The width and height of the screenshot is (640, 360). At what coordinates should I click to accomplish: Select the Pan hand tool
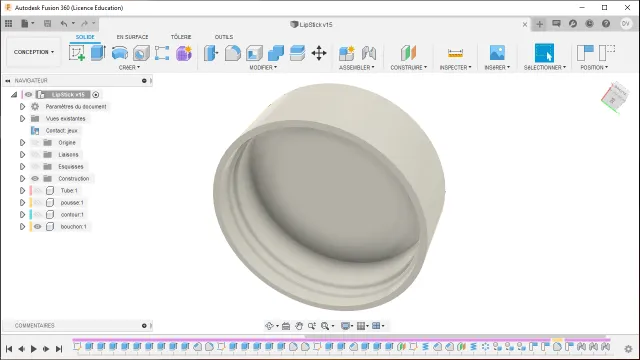coord(299,326)
